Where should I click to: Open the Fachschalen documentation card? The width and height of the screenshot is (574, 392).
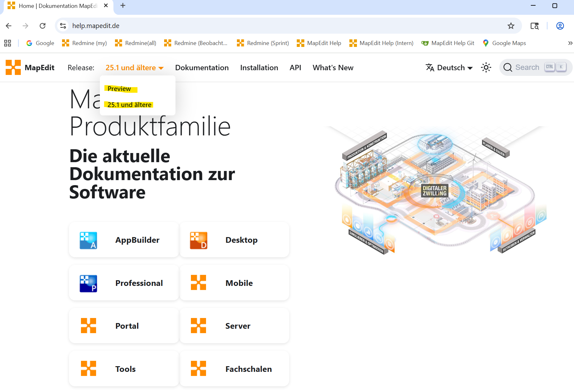[234, 369]
